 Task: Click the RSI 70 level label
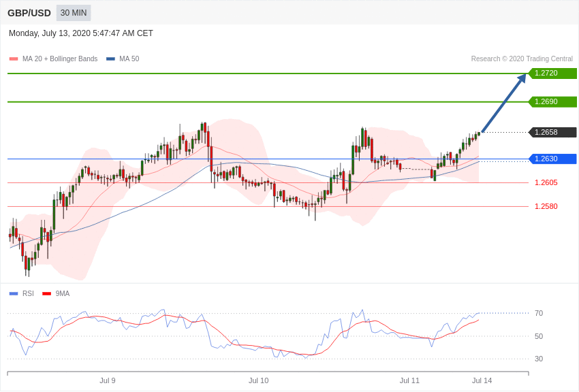click(539, 314)
